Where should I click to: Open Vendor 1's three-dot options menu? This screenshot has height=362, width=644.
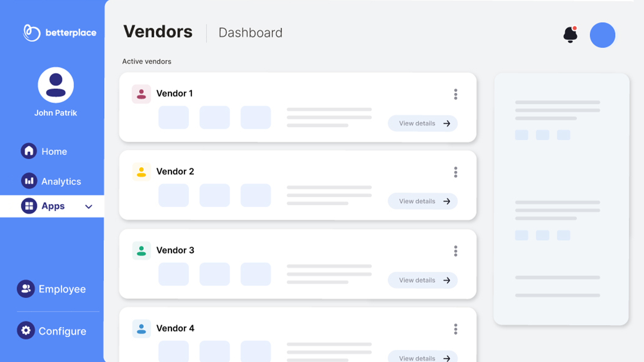point(456,94)
